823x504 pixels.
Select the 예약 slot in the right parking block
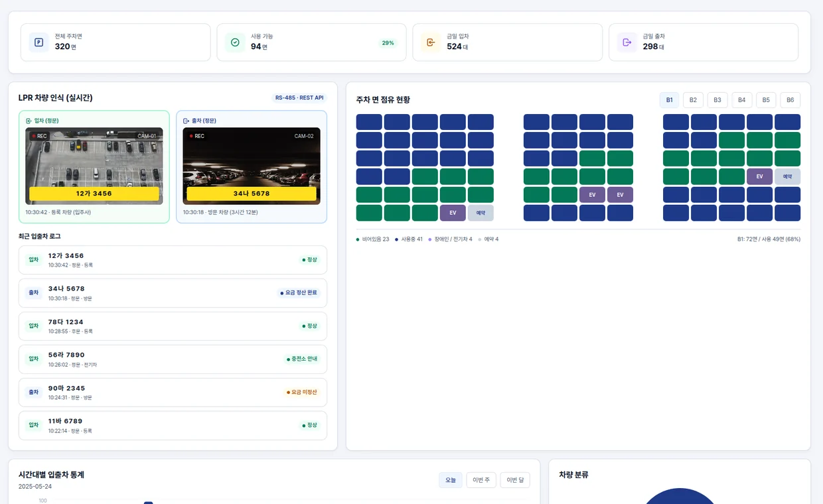tap(787, 176)
